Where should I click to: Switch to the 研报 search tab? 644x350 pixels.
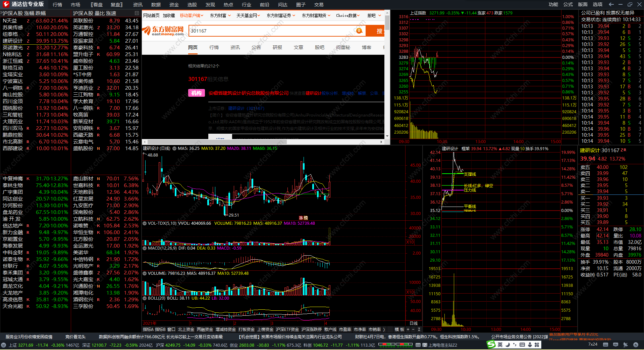coord(277,47)
